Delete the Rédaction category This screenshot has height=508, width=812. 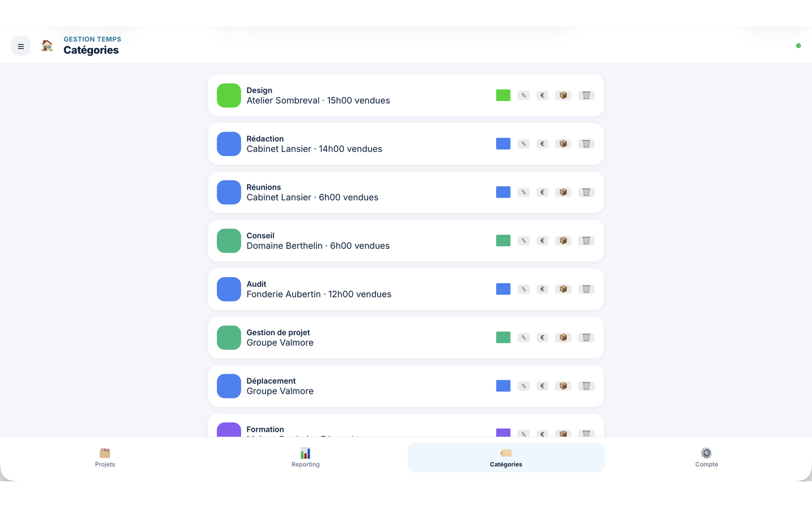point(586,144)
